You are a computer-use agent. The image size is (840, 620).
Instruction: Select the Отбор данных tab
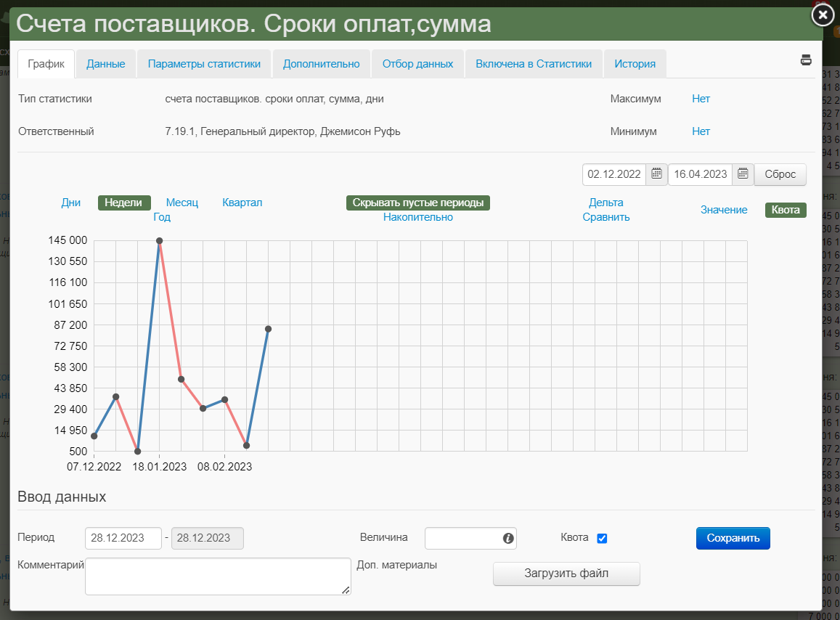[418, 64]
